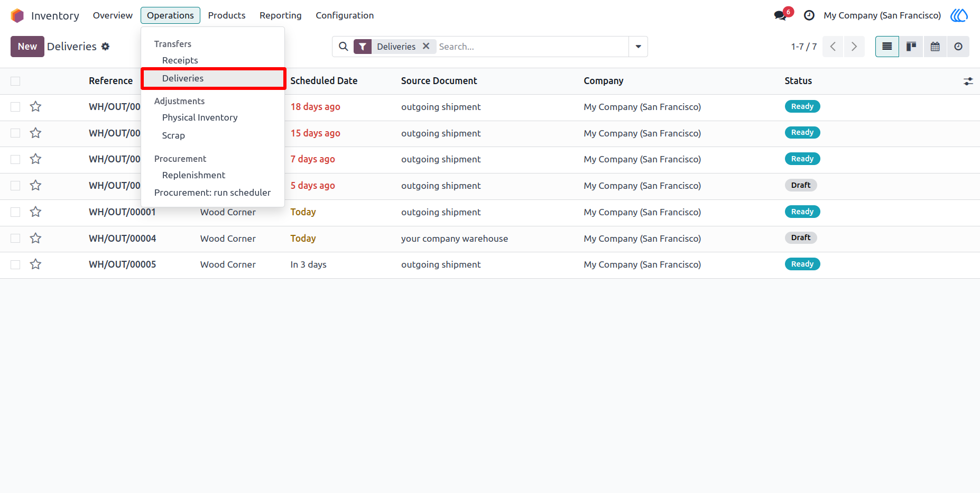Open the Reporting menu
The width and height of the screenshot is (980, 493).
pos(281,15)
